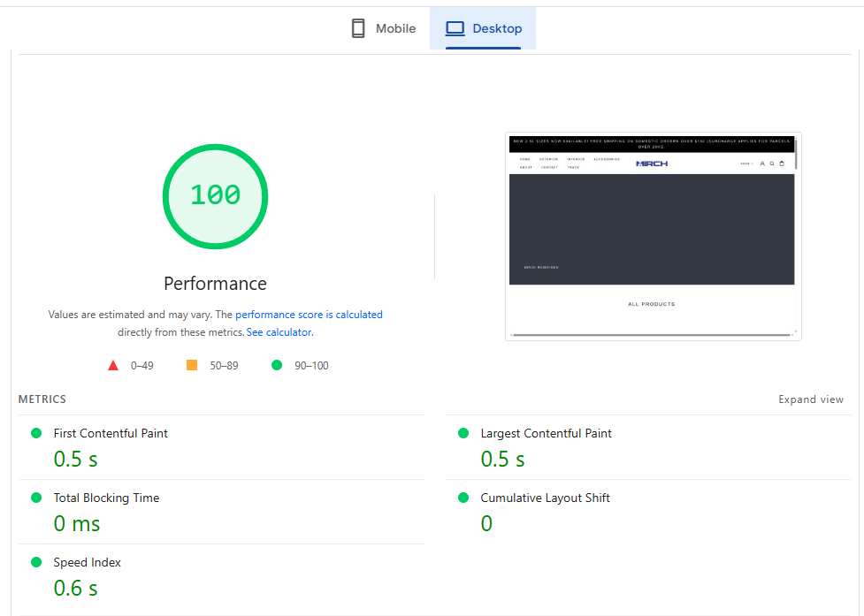Click the Speed Index 0.6 s value
Image resolution: width=864 pixels, height=616 pixels.
(x=76, y=588)
